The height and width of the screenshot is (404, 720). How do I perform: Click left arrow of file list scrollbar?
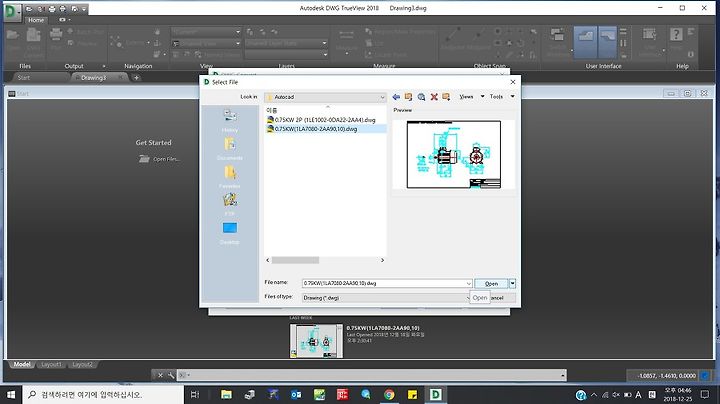click(268, 260)
